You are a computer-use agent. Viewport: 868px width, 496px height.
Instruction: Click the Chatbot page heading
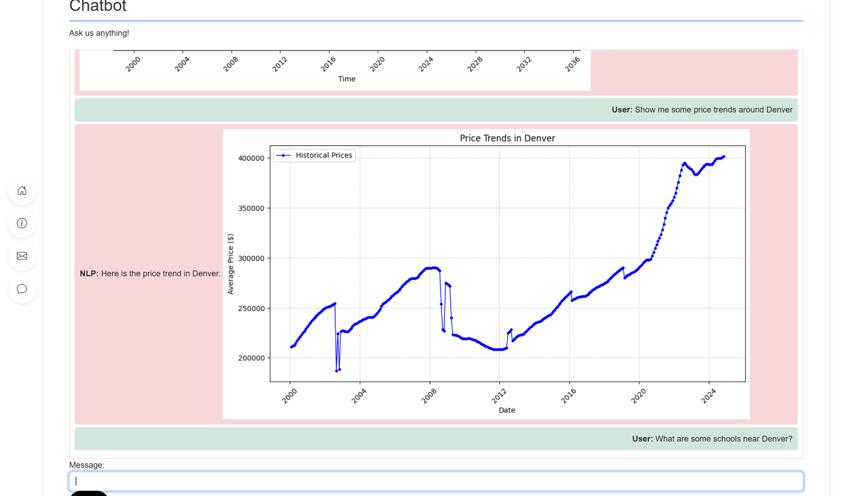(98, 6)
